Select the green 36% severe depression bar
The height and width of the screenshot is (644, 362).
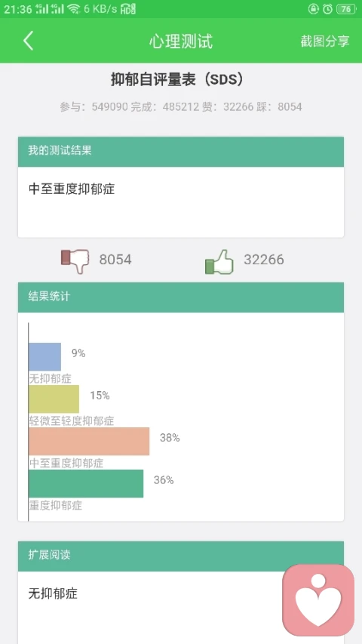(x=86, y=484)
